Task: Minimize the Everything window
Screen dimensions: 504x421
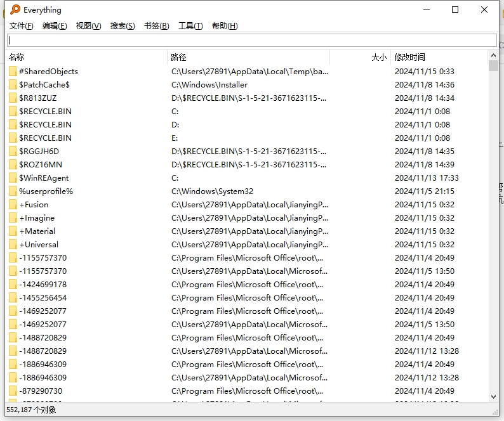Action: tap(427, 10)
